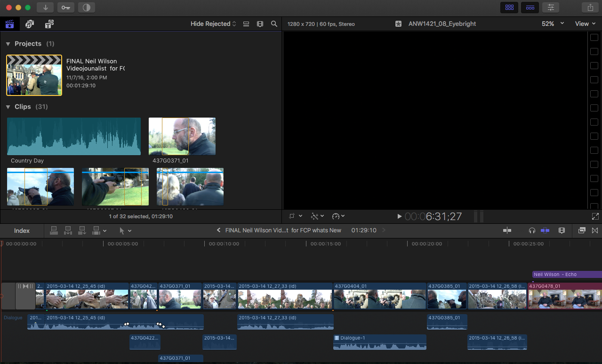
Task: Open the Select tool popup menu
Action: coord(125,231)
